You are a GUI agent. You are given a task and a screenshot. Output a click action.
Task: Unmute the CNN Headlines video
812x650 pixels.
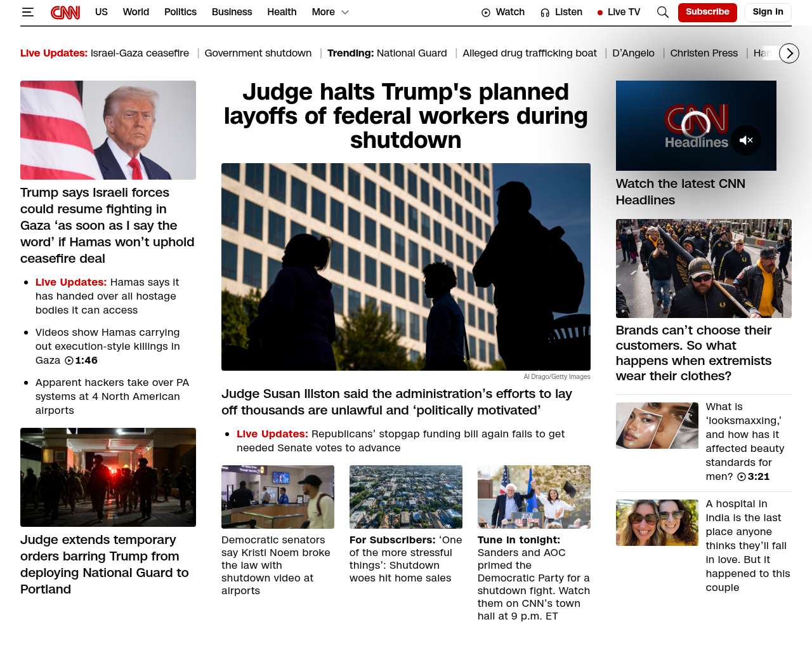pos(746,140)
